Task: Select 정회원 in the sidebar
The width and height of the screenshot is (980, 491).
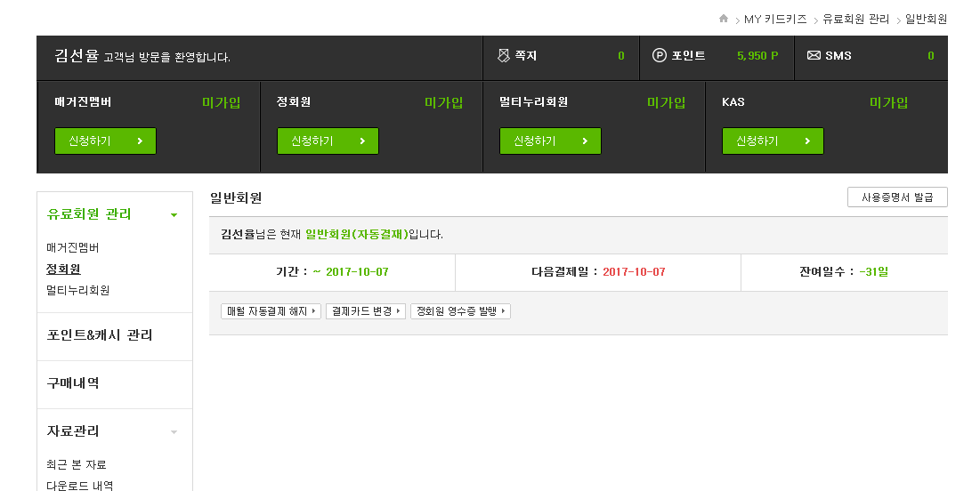Action: point(63,270)
